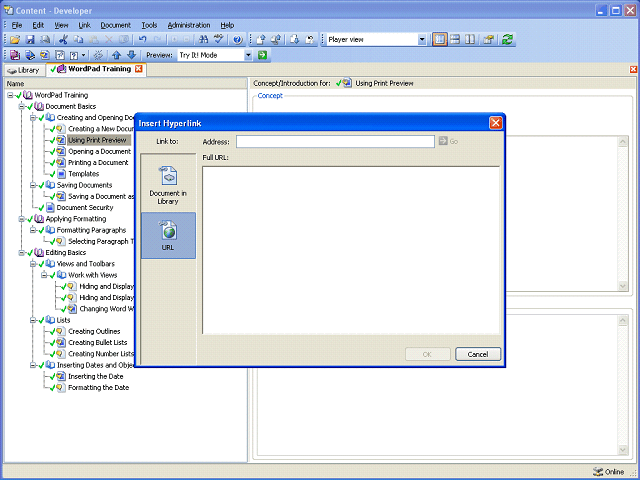Click the Online status icon in status bar
The width and height of the screenshot is (640, 480).
(x=598, y=471)
